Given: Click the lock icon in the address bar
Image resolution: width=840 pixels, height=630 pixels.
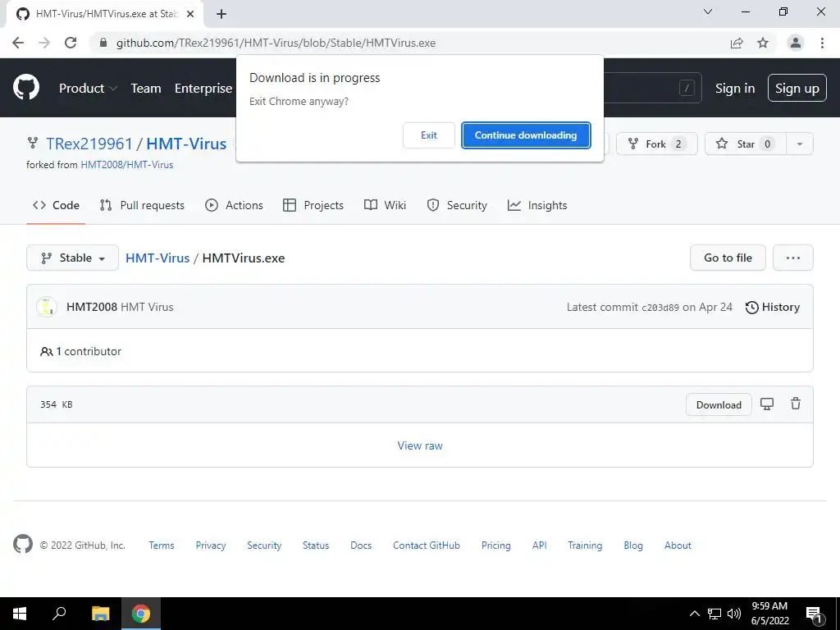Looking at the screenshot, I should click(x=103, y=43).
